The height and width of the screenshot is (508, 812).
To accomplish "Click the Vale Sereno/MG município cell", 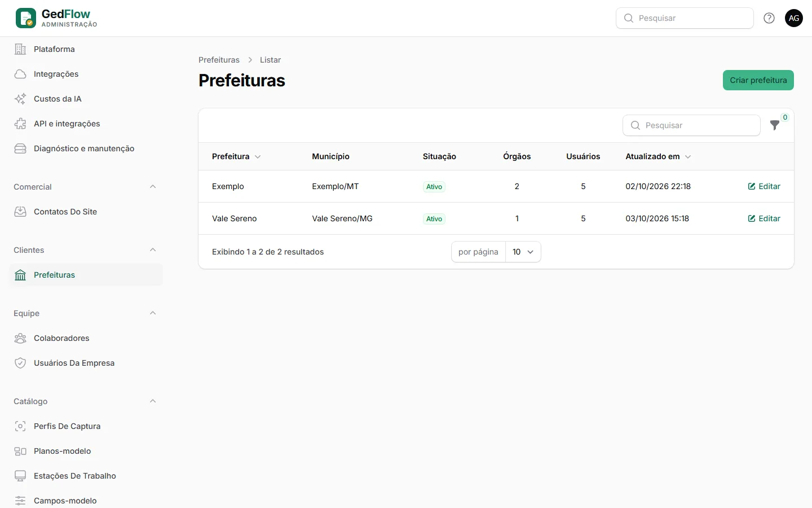I will point(342,218).
